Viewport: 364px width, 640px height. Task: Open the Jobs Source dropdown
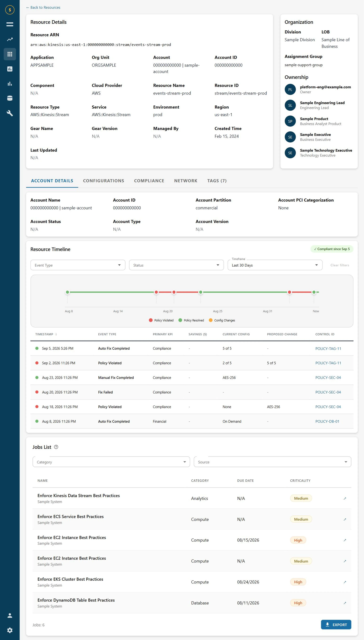(x=272, y=462)
